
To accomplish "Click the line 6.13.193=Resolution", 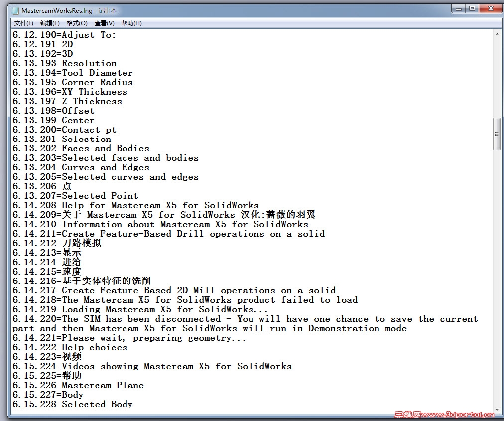I will tap(65, 63).
